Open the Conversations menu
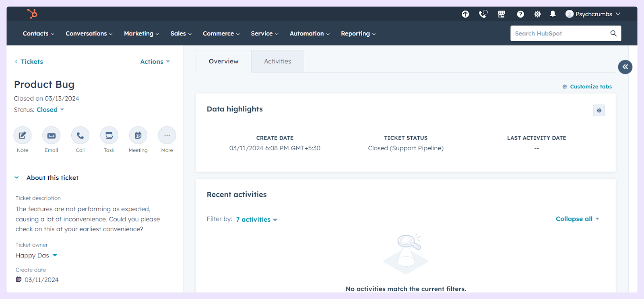Screen dimensions: 644x299 click(89, 33)
